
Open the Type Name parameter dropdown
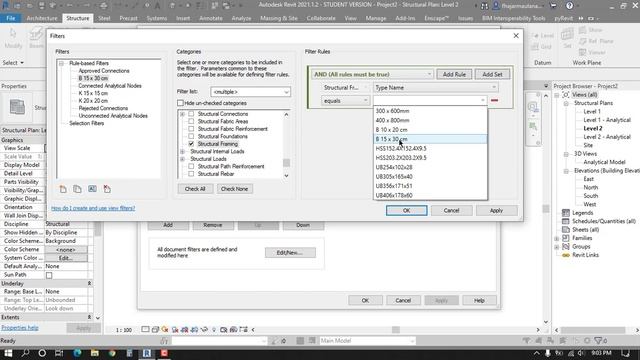click(x=436, y=87)
